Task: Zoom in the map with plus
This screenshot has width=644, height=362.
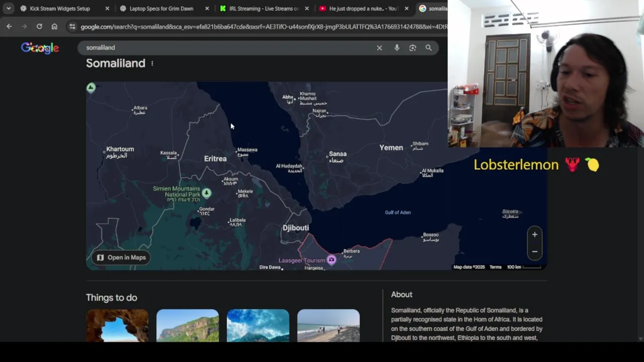Action: point(534,234)
